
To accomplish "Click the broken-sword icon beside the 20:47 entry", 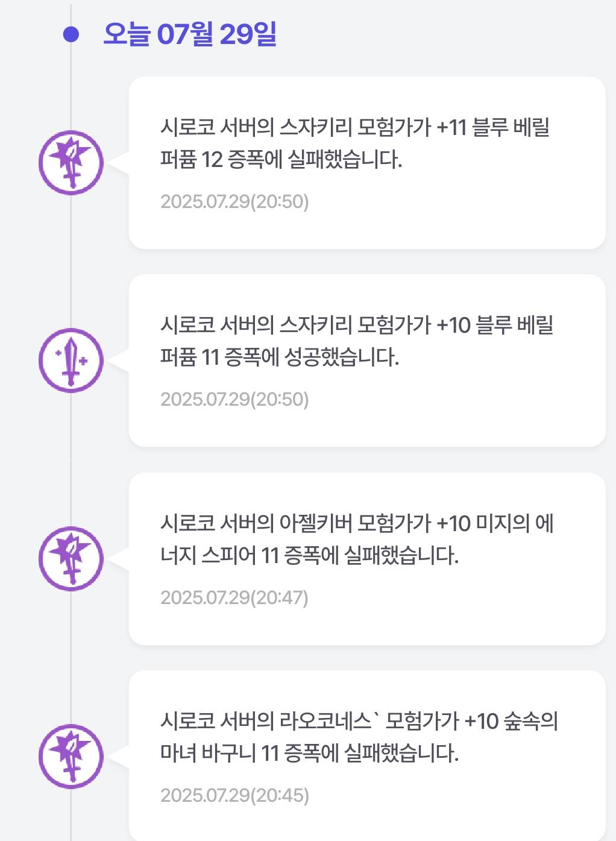I will coord(71,559).
